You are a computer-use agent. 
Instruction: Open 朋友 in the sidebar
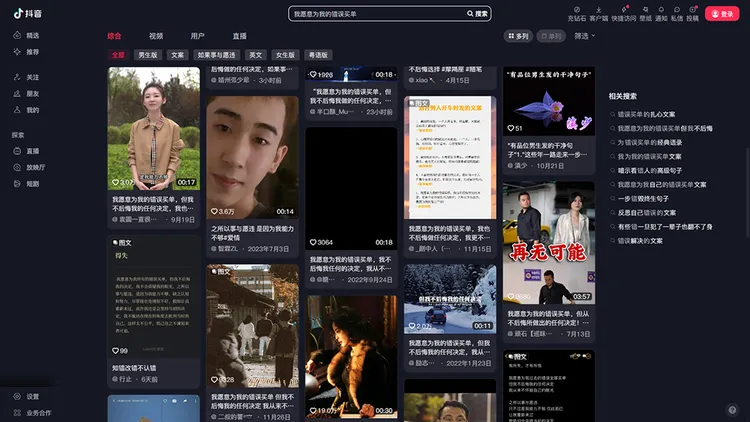tap(26, 93)
